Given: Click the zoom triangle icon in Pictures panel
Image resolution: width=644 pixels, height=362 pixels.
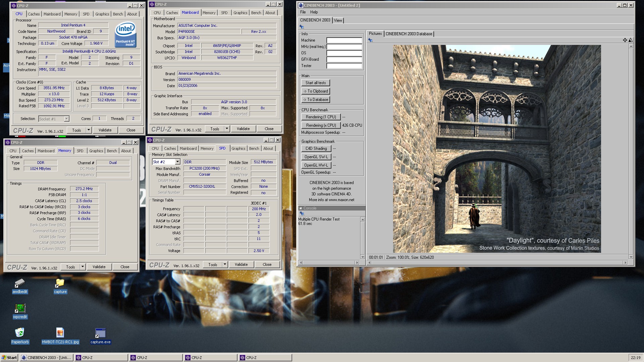Looking at the screenshot, I should pos(631,40).
